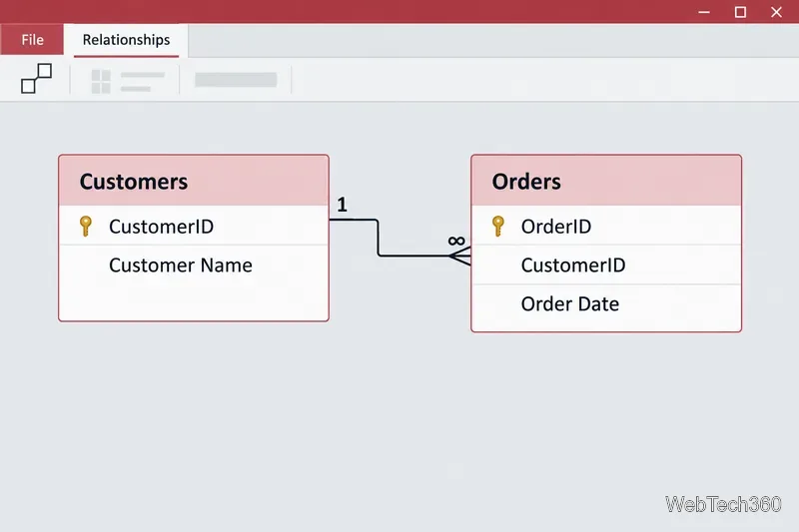Click the '1' label near Customers
799x532 pixels.
coord(342,205)
